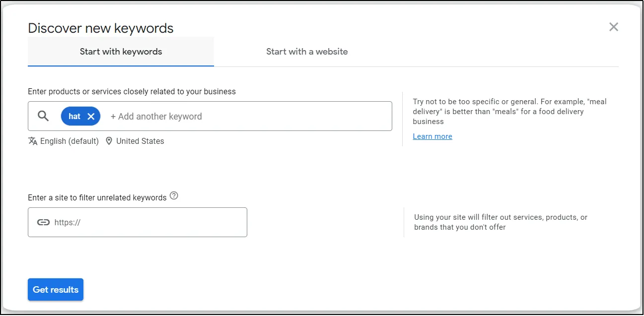Switch to Start with a website tab
Screen dimensions: 644x316
click(307, 52)
